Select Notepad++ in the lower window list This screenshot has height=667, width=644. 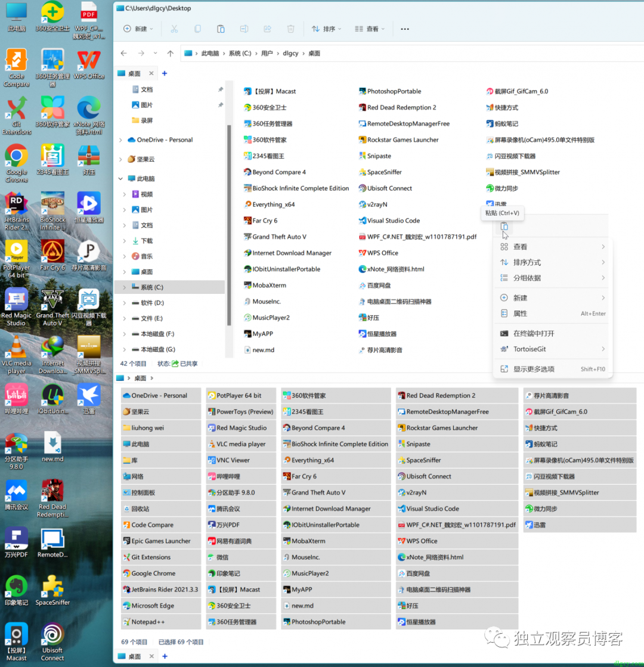[x=162, y=622]
